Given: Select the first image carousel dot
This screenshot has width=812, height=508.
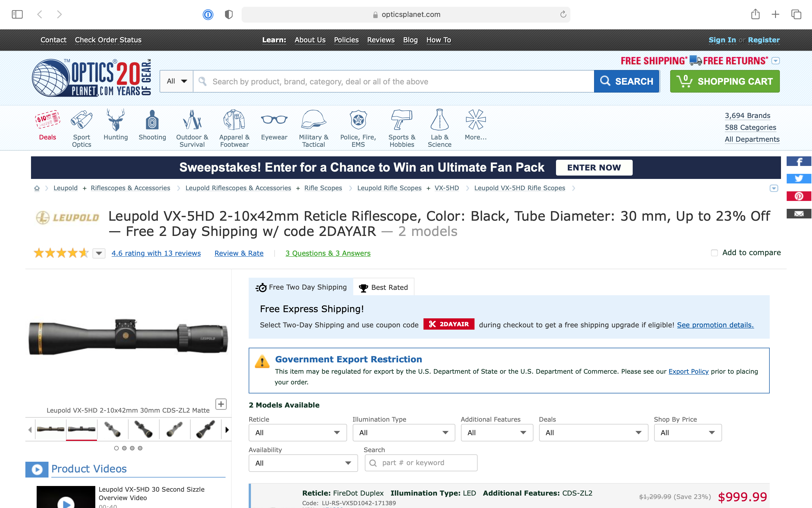Looking at the screenshot, I should click(116, 448).
